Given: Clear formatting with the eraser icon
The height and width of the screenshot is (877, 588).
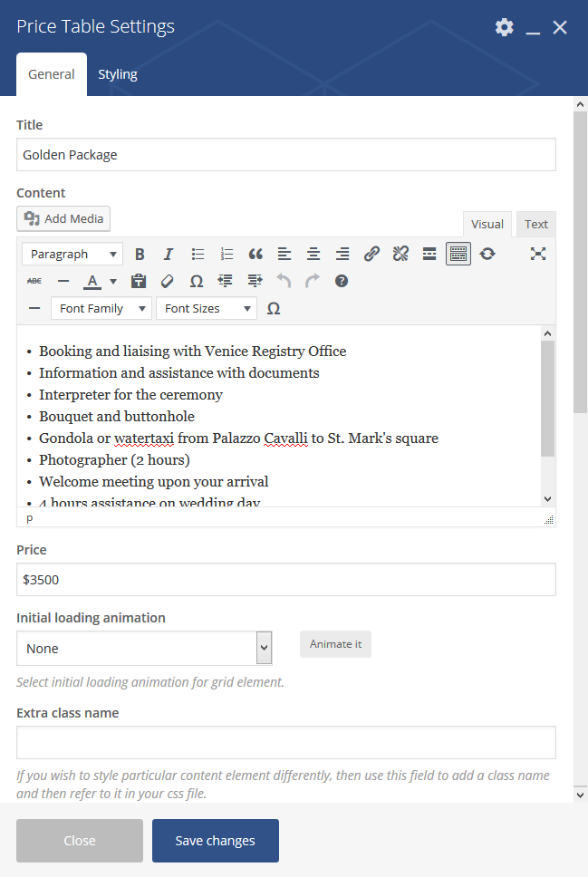Looking at the screenshot, I should coord(168,282).
